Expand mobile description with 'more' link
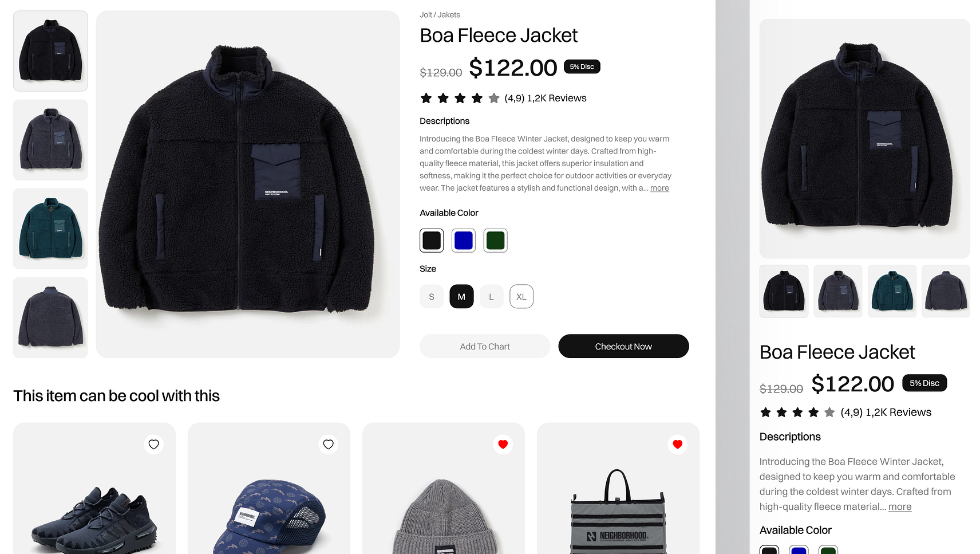 900,506
